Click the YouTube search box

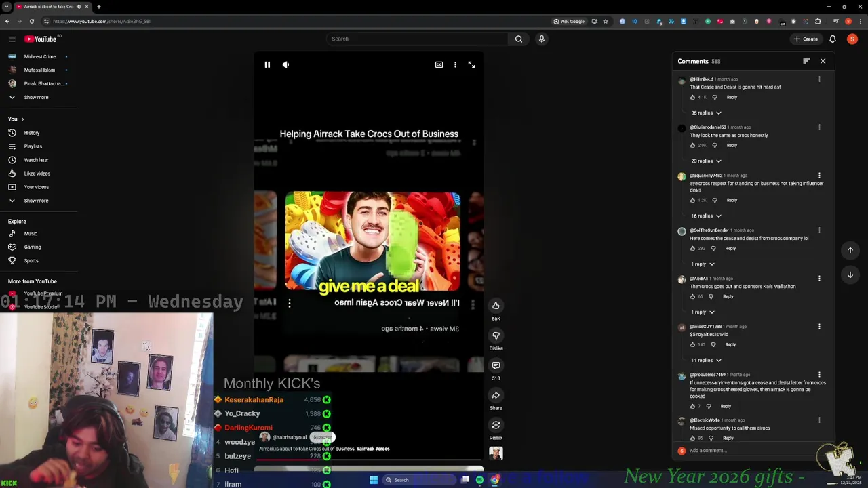coord(417,39)
